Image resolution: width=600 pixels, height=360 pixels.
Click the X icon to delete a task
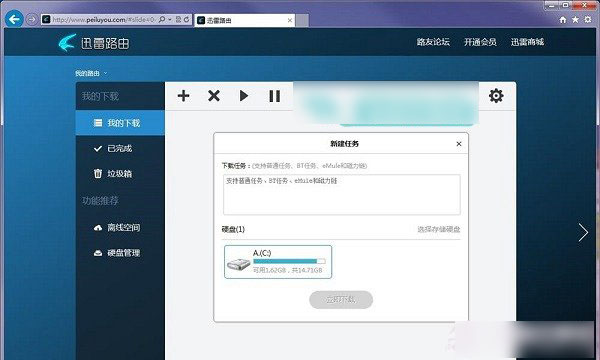(214, 96)
